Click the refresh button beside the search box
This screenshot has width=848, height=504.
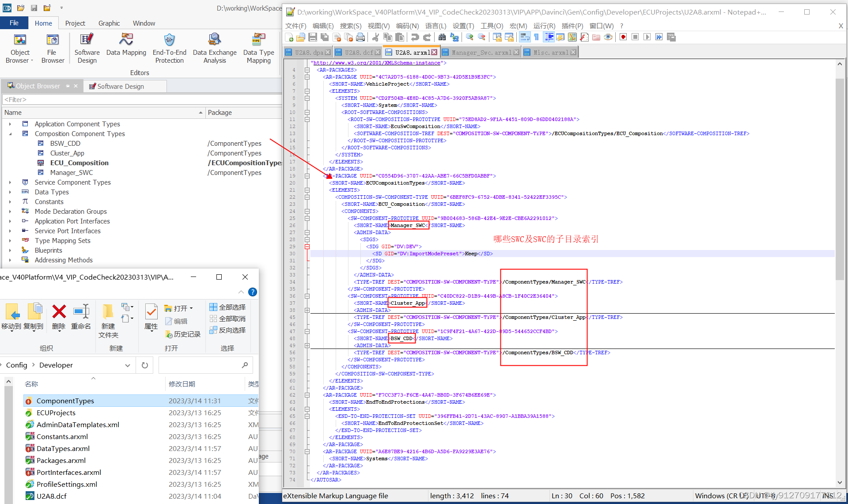(144, 365)
